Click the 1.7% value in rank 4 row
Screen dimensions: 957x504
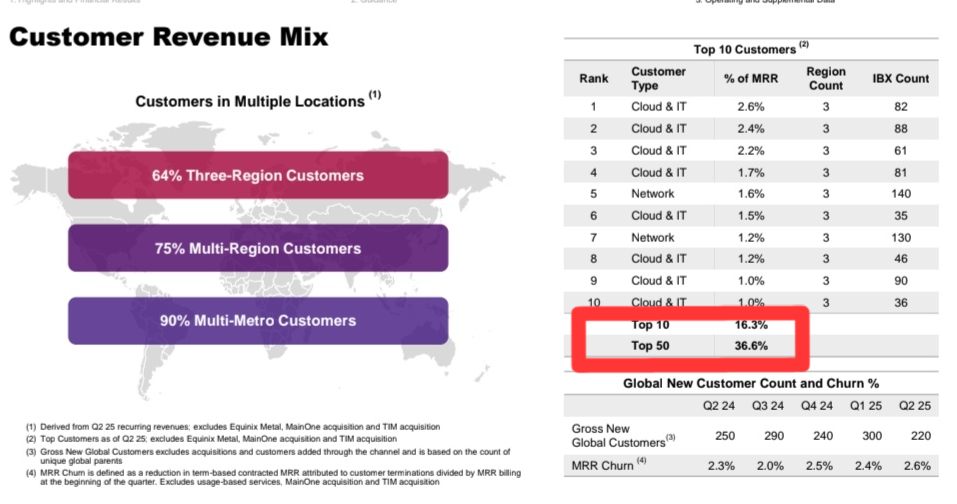751,173
